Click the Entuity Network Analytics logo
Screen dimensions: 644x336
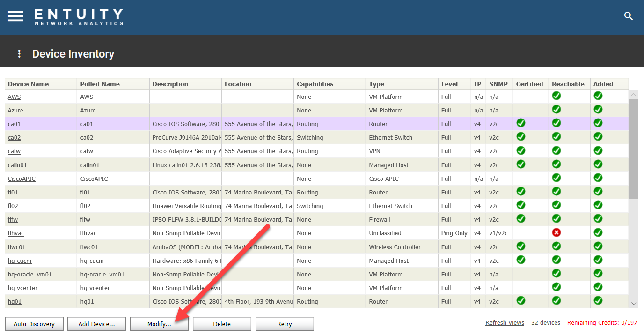[79, 17]
